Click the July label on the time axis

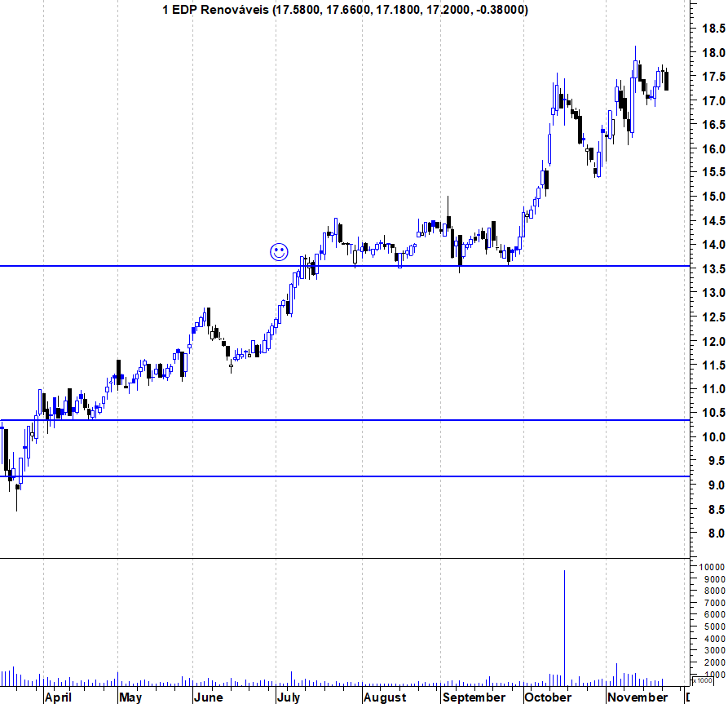pos(289,697)
